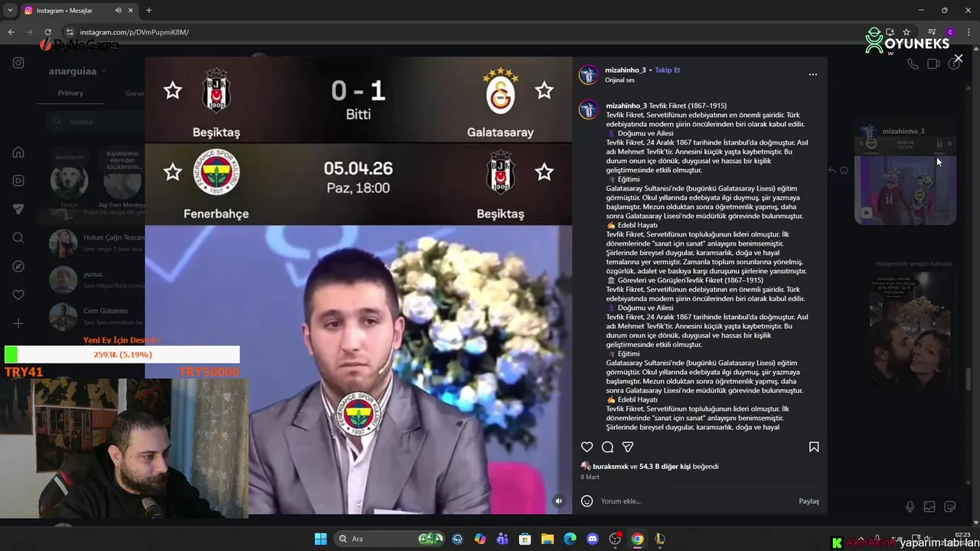980x551 pixels.
Task: Click the instagram.com address bar
Action: [459, 32]
